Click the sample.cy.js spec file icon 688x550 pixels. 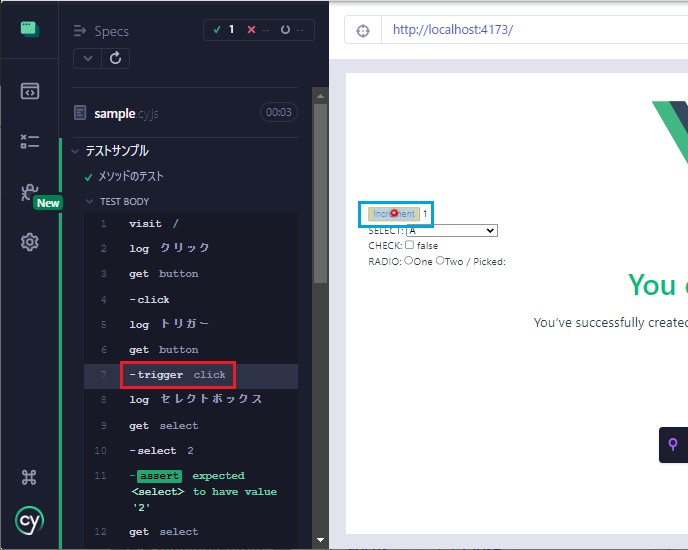pyautogui.click(x=80, y=113)
